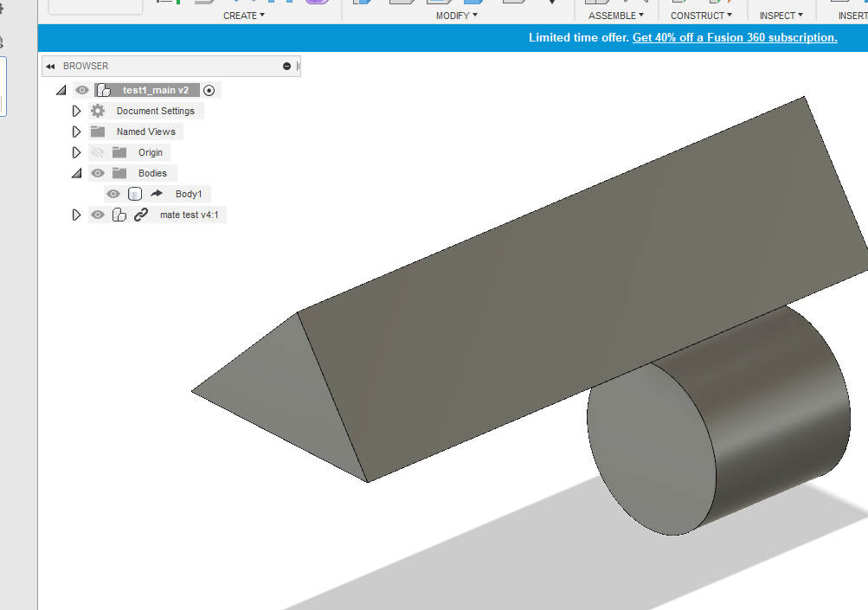Hide Body1 using its eye icon

[x=113, y=194]
